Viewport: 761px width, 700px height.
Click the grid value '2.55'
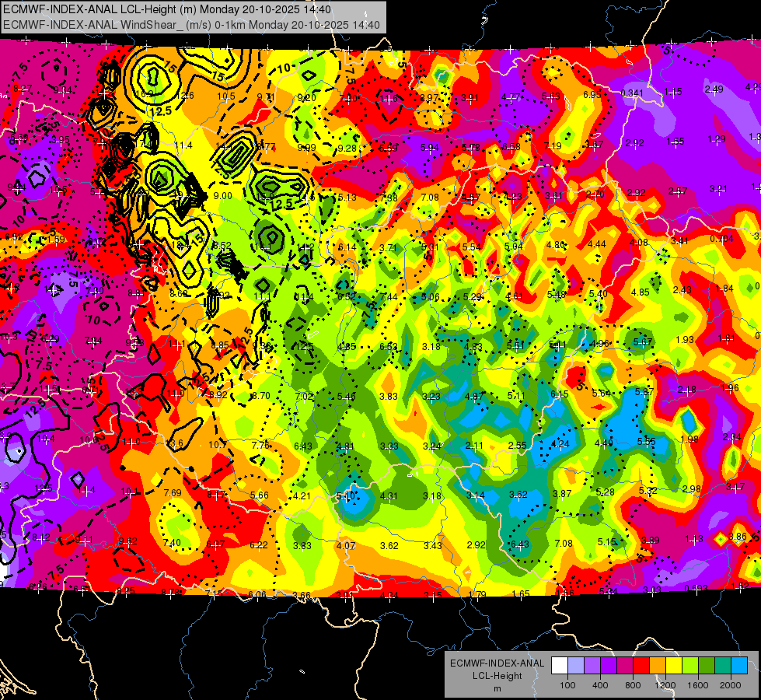point(518,445)
